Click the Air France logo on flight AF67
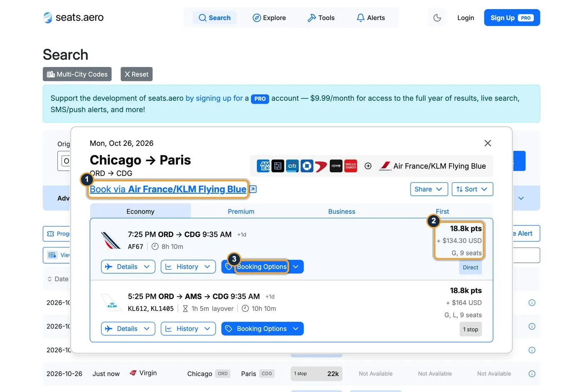583x392 pixels. [111, 240]
